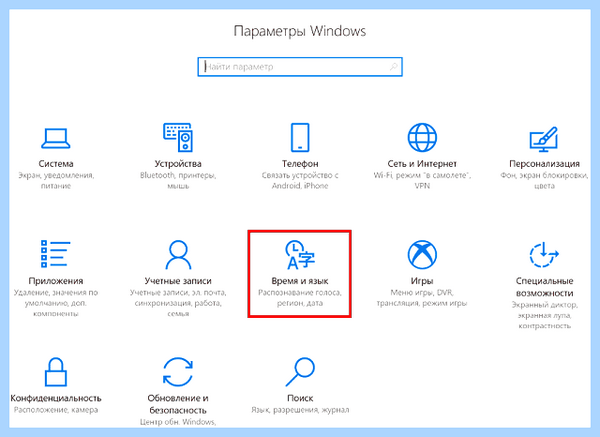The image size is (600, 437).
Task: Open the Специальные возможности dashed-circle icon
Action: tap(544, 255)
